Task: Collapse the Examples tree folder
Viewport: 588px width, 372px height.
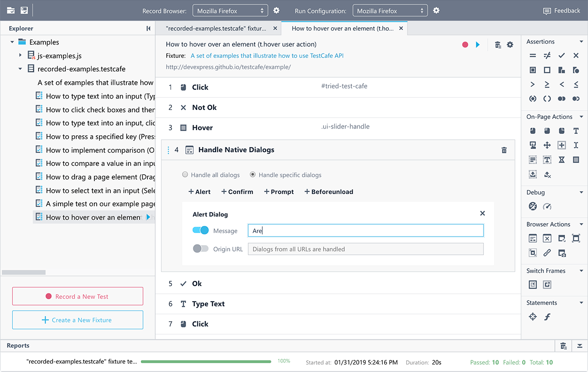Action: click(x=12, y=42)
